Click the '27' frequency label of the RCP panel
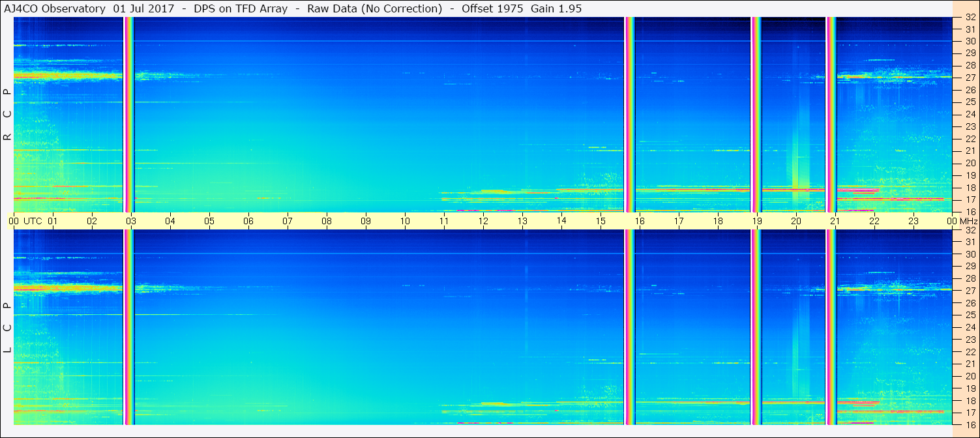Screen dimensions: 980x438 click(x=970, y=78)
